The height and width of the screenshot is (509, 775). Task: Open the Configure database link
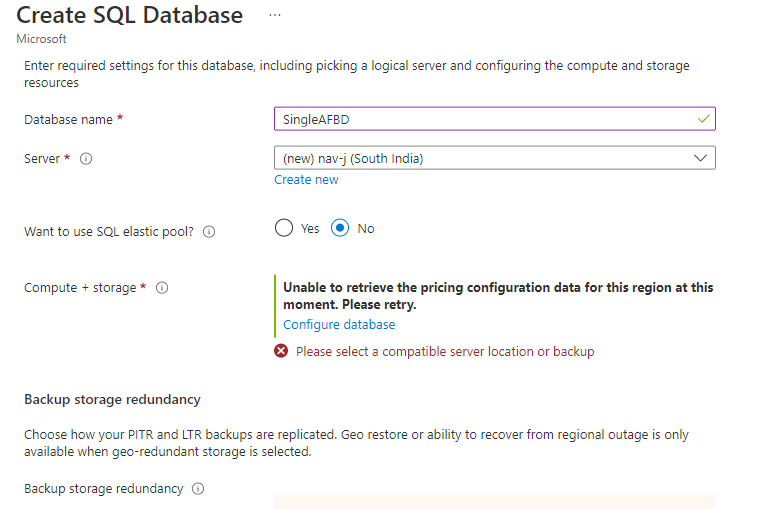[x=339, y=325]
